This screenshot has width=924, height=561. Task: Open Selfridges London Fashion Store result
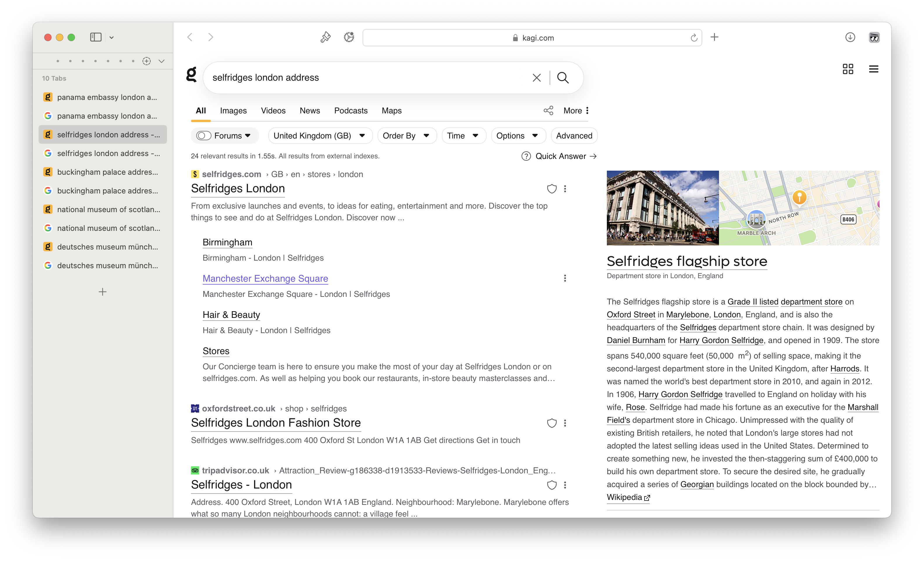pos(276,423)
